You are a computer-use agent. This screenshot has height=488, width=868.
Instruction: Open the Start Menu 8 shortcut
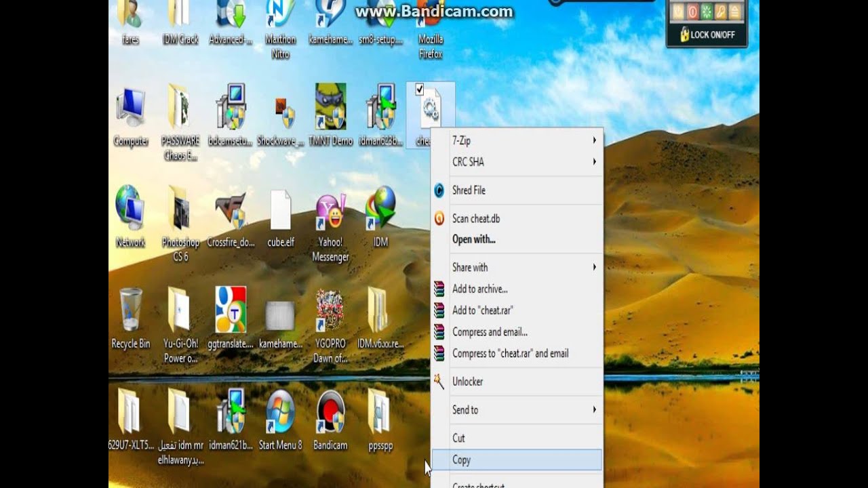(280, 419)
